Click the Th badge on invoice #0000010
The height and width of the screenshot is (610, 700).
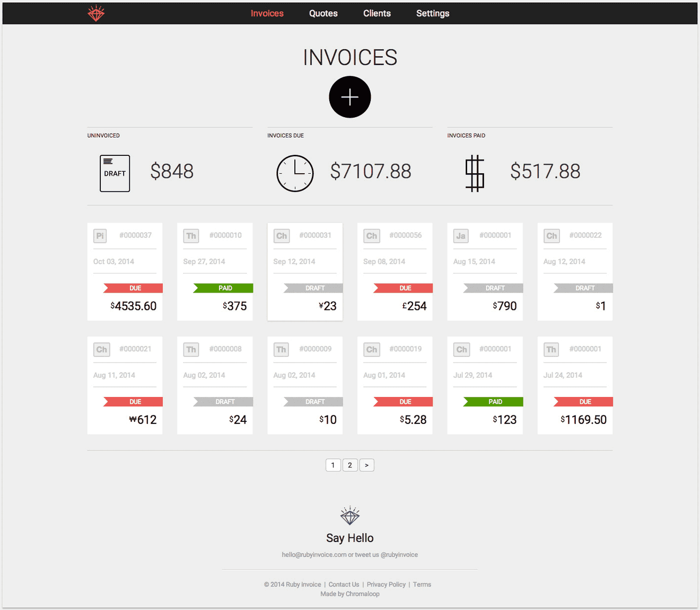[191, 236]
